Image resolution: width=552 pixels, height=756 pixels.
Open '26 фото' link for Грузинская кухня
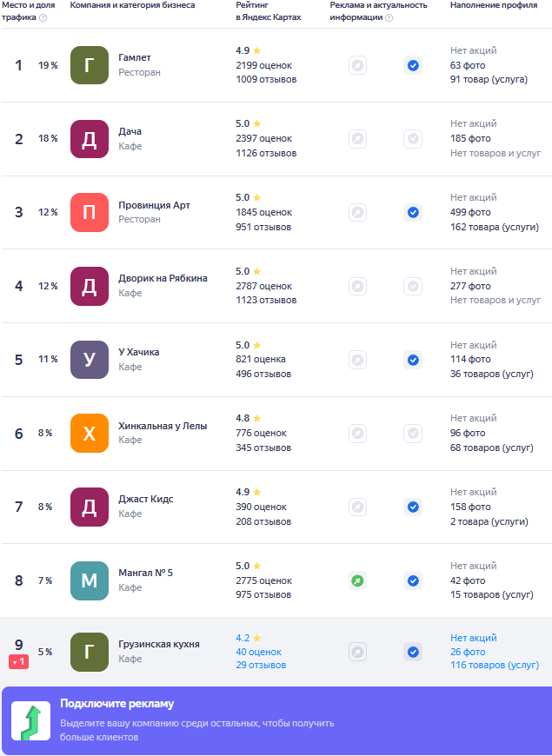468,652
